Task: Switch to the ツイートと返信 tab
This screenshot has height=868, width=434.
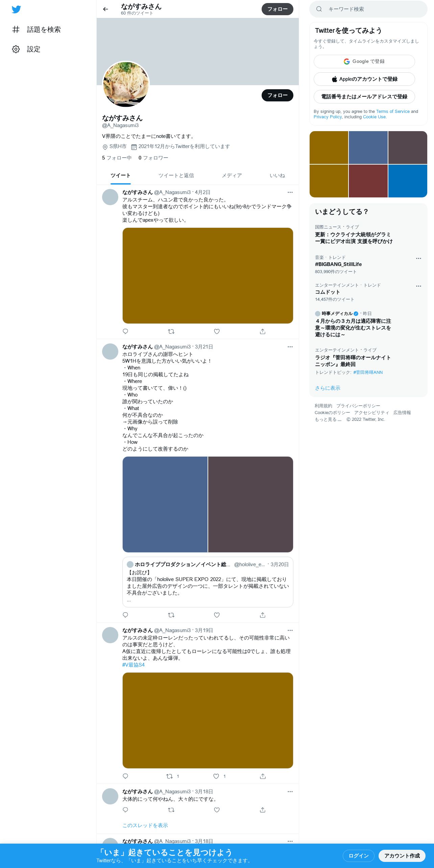Action: coord(176,175)
